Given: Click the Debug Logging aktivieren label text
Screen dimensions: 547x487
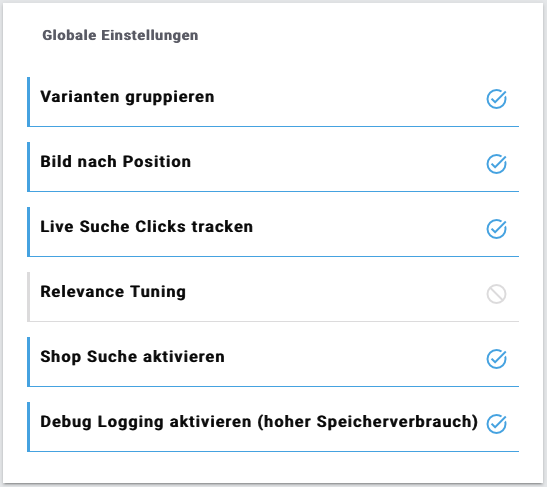Looking at the screenshot, I should [x=259, y=422].
